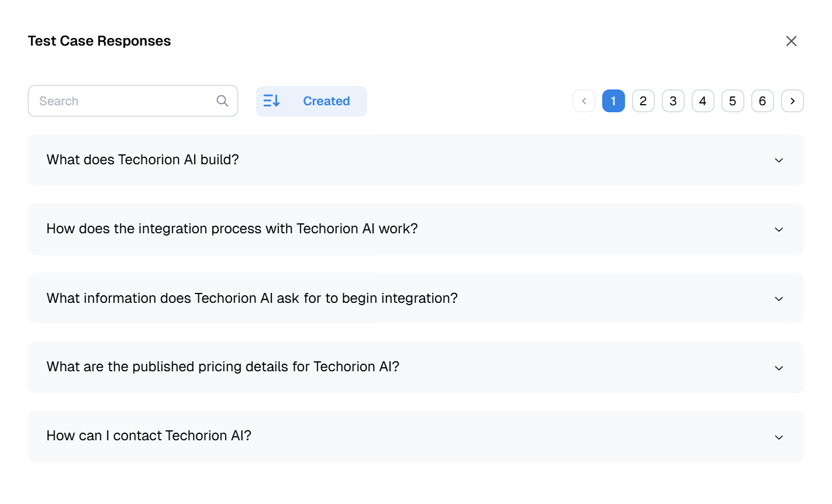
Task: Click the sort order icon
Action: click(x=271, y=101)
